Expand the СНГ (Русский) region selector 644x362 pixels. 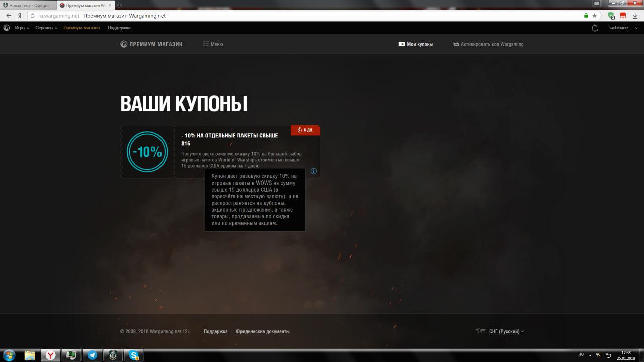pyautogui.click(x=500, y=331)
